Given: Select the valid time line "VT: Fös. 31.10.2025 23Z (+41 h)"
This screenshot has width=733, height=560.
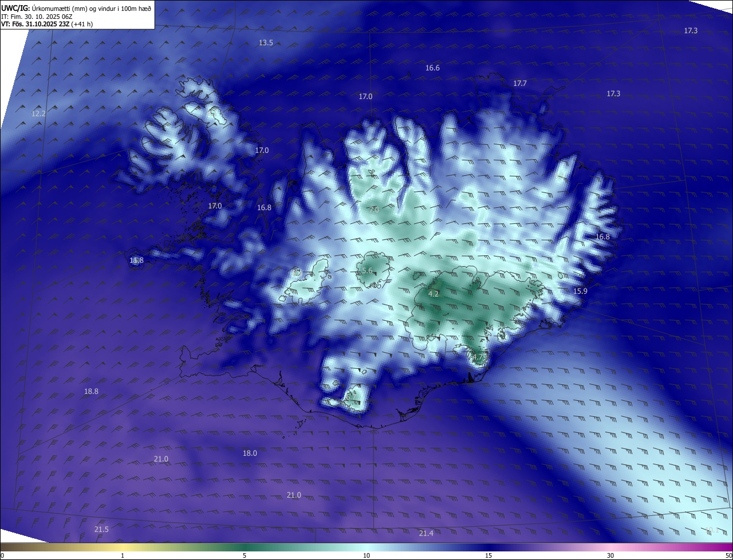Looking at the screenshot, I should 47,24.
